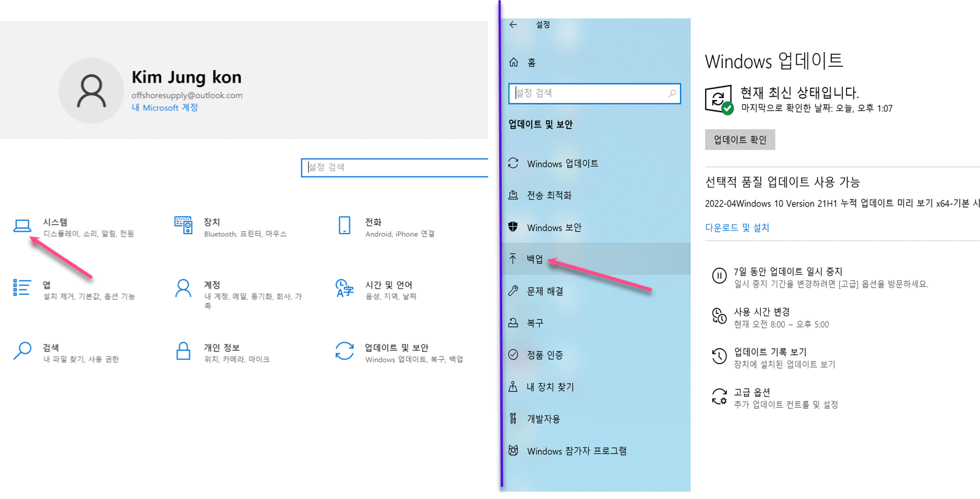Image resolution: width=980 pixels, height=499 pixels.
Task: Click the 홈 house icon
Action: [514, 62]
